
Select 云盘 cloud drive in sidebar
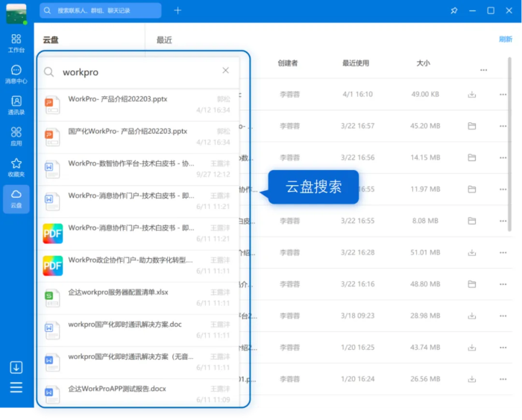coord(16,199)
